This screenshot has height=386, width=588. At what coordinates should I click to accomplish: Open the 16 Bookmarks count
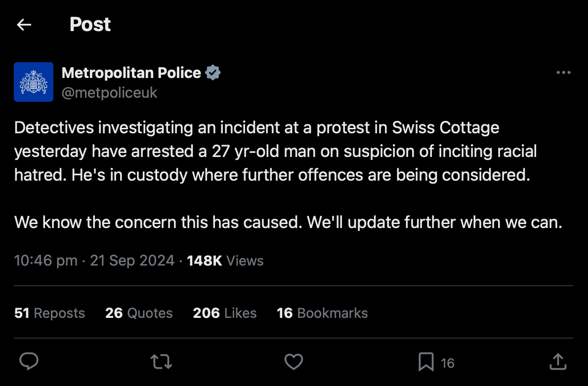tap(322, 313)
